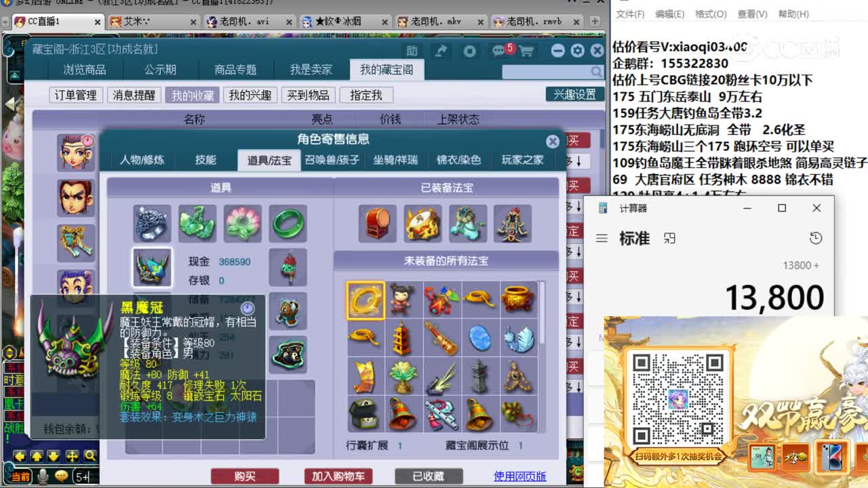Select the equipped dark idol treasure
Screen dimensions: 868x488
(x=513, y=224)
